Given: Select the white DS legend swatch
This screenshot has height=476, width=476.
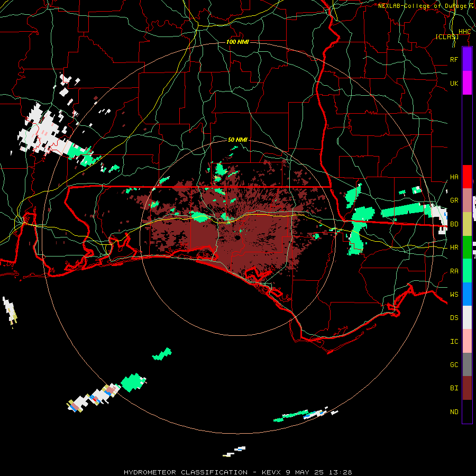Looking at the screenshot, I should coord(467,317).
